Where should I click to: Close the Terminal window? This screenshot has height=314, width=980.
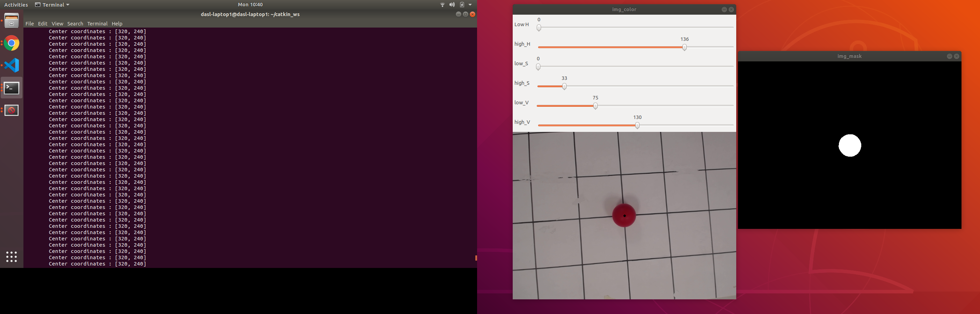[x=473, y=14]
